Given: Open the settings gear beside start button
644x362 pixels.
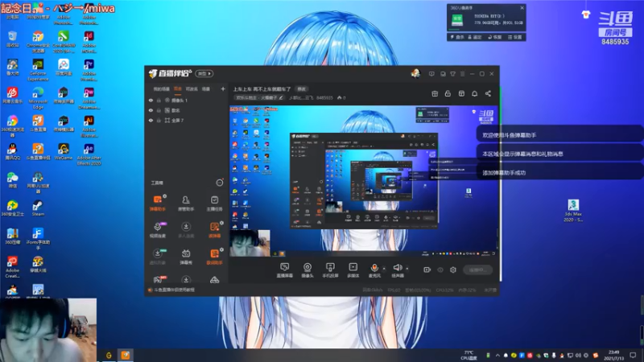Looking at the screenshot, I should click(x=453, y=269).
